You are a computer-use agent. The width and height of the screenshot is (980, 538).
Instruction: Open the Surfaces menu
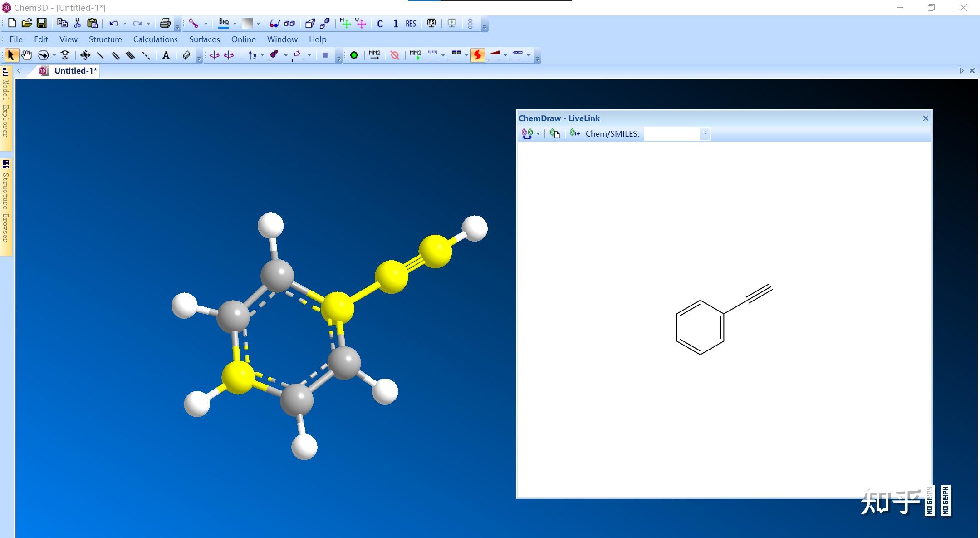tap(204, 39)
